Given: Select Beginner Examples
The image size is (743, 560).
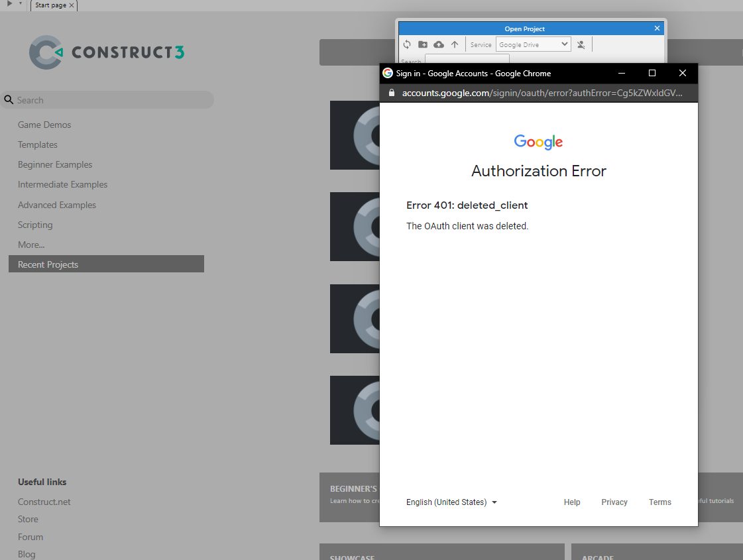Looking at the screenshot, I should coord(55,164).
